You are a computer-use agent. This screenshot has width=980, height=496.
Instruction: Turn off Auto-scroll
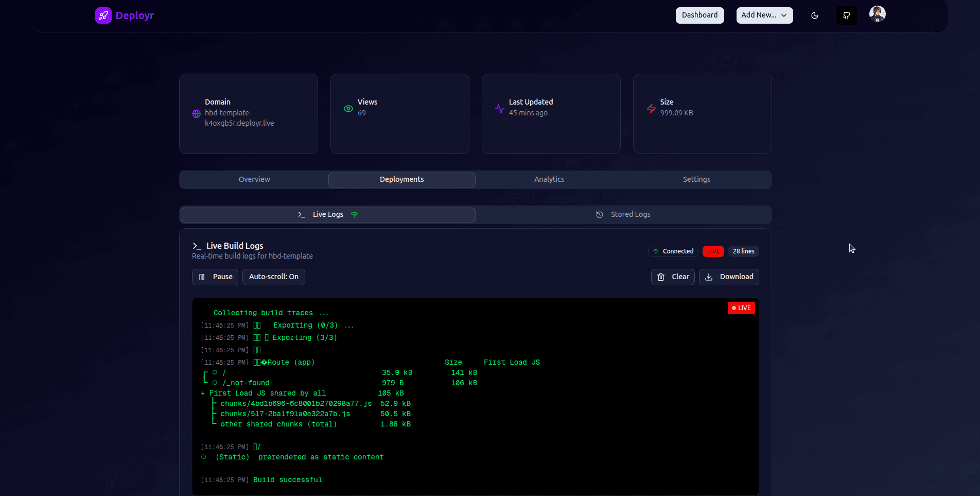pos(273,277)
